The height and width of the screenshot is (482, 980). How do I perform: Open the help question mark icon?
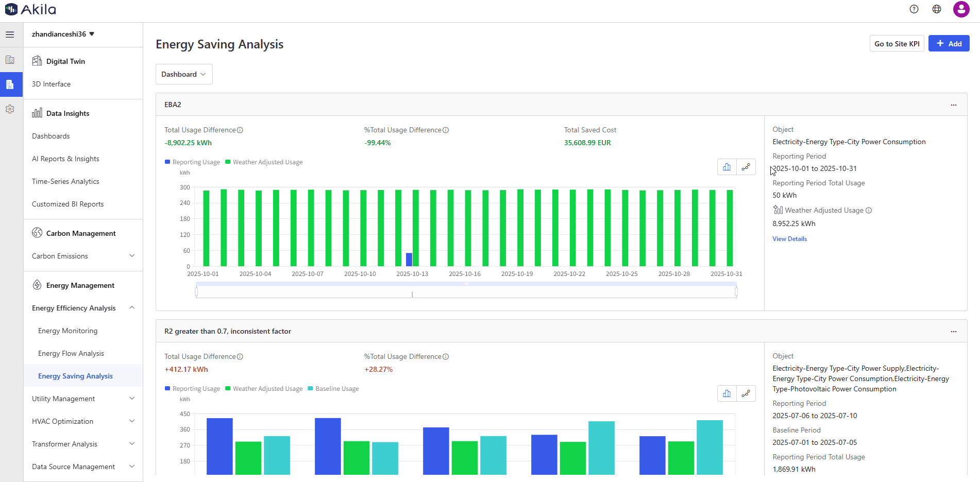[x=914, y=9]
